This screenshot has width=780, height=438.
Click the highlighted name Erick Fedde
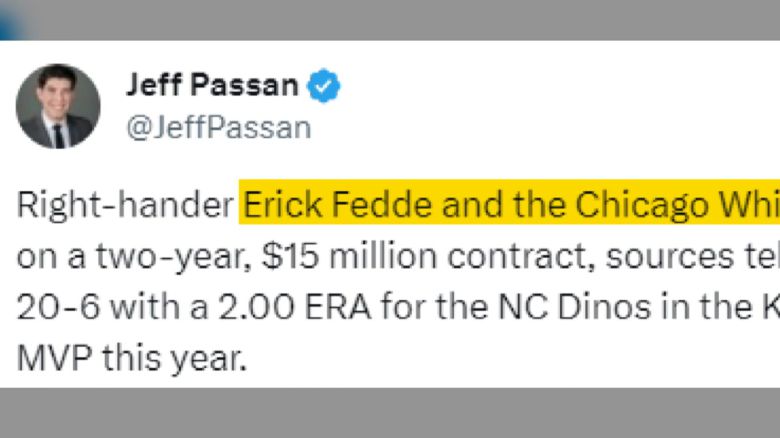(x=323, y=206)
